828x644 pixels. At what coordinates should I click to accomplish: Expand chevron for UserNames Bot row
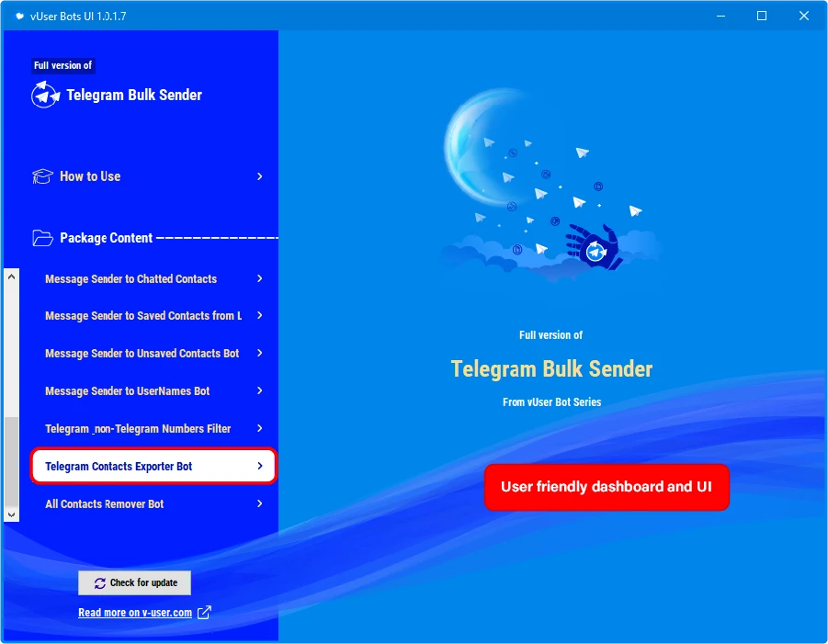[x=260, y=390]
